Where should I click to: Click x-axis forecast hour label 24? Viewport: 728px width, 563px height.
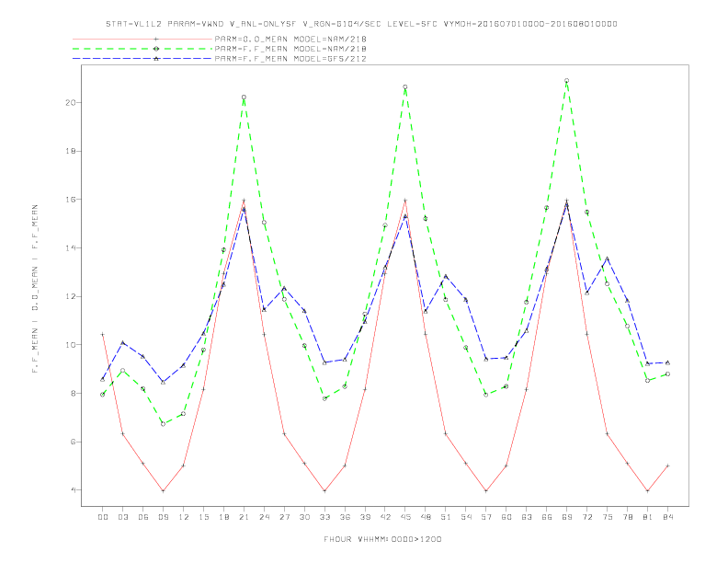(264, 517)
